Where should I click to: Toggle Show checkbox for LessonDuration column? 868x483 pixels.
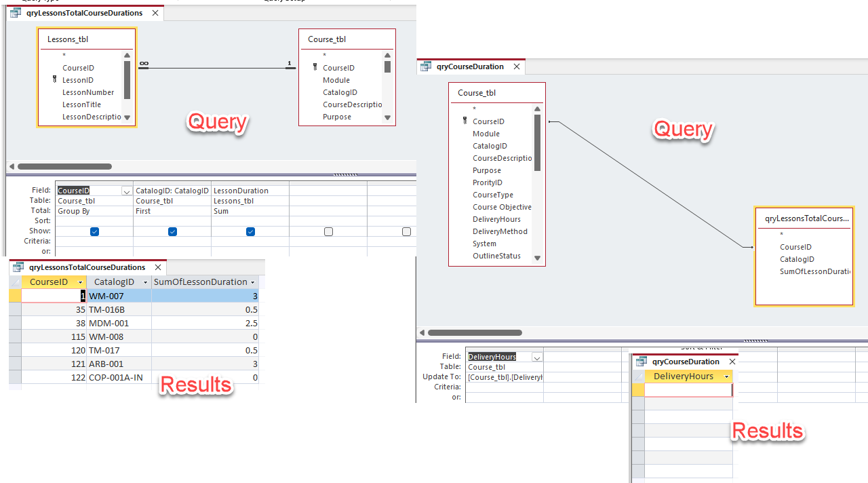250,231
